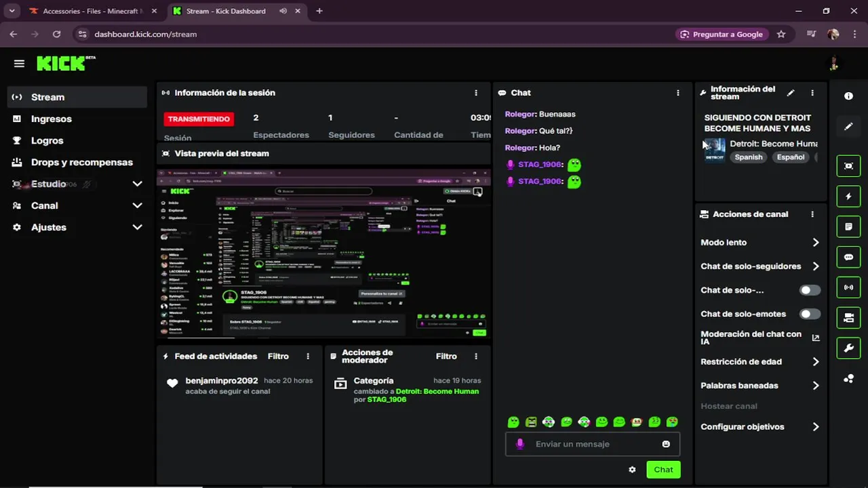Viewport: 868px width, 488px height.
Task: Toggle the Chat de solo-... switch
Action: point(810,290)
